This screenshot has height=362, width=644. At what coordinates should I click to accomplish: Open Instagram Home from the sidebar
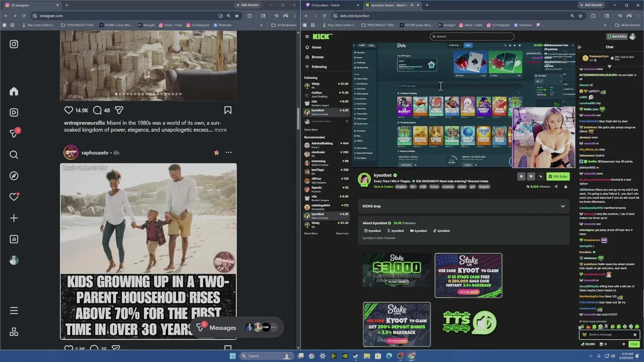click(14, 92)
